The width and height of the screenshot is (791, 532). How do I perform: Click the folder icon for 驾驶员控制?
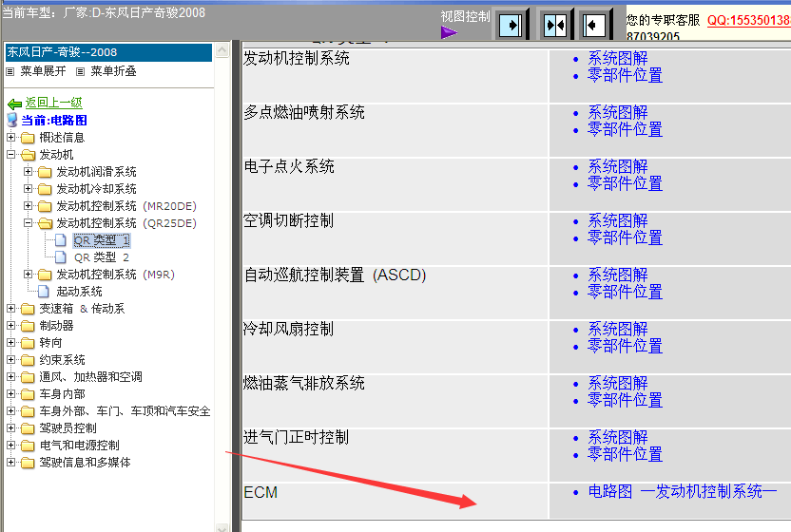[28, 428]
